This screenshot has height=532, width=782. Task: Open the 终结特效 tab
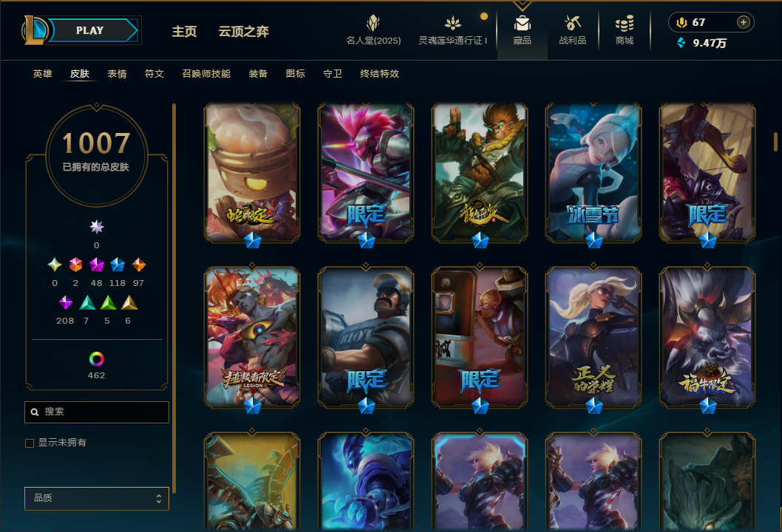click(379, 74)
